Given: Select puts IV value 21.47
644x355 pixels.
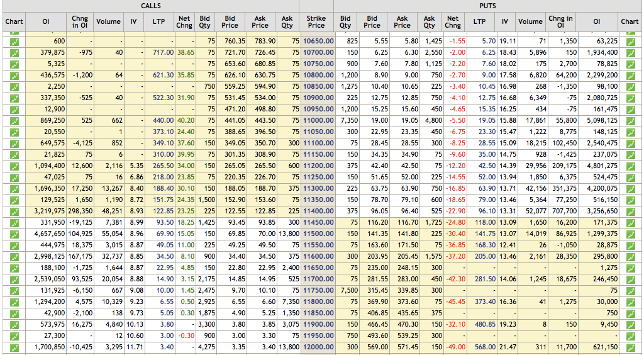Looking at the screenshot, I should click(x=508, y=347).
